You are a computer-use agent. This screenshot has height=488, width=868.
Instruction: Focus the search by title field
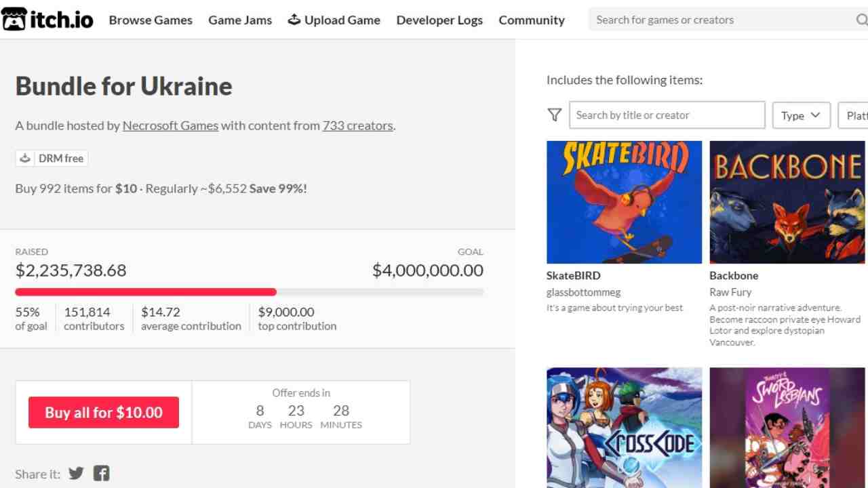click(x=667, y=115)
